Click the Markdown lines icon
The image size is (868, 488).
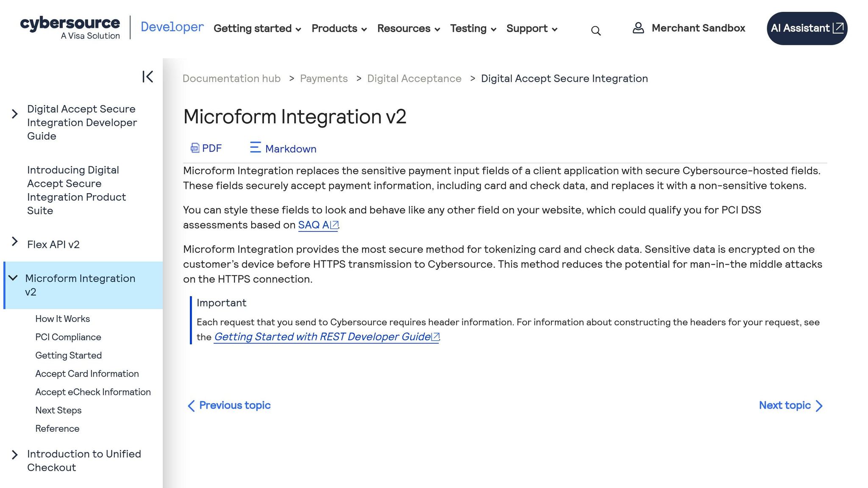pos(255,147)
